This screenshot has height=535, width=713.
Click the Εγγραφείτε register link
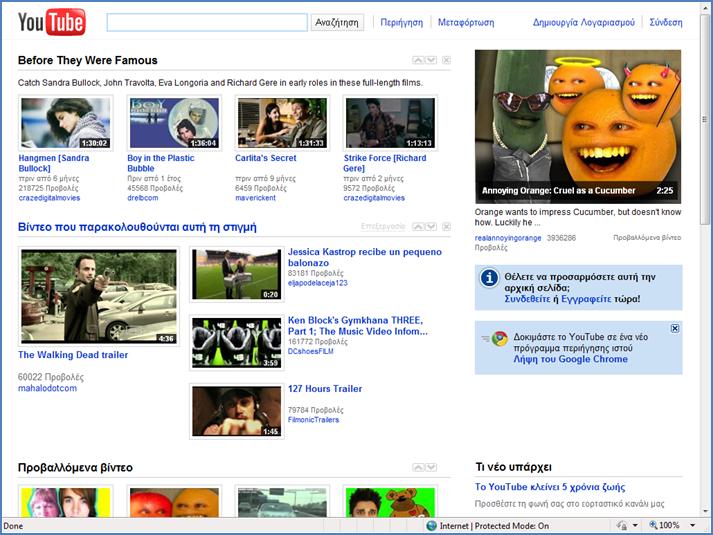(586, 299)
